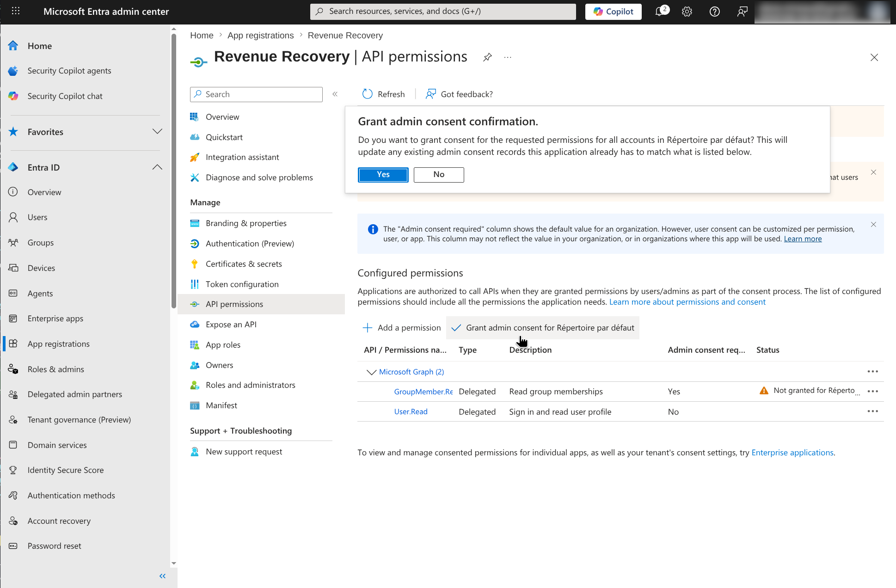
Task: Open the settings gear icon
Action: 687,12
